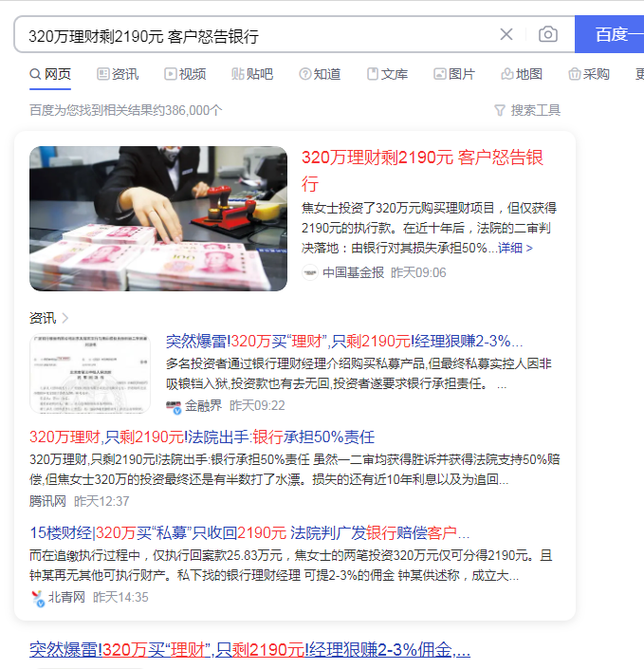
Task: Click the result count text 约386,000个
Action: point(126,110)
